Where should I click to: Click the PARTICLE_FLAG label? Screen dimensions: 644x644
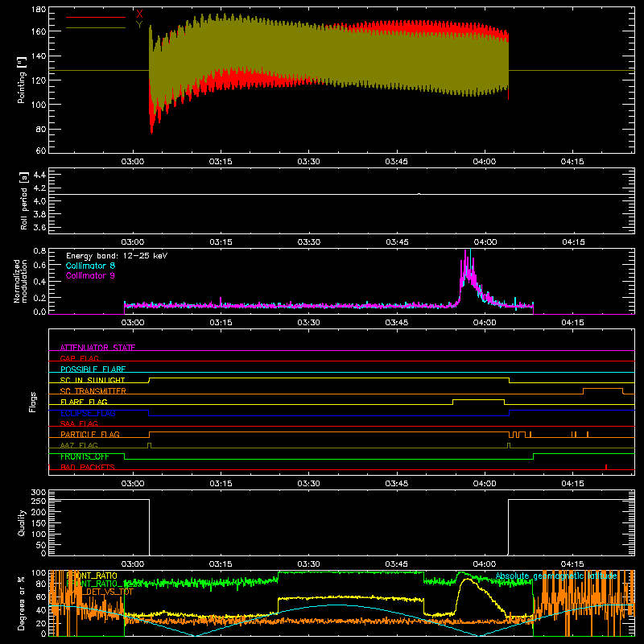[90, 434]
